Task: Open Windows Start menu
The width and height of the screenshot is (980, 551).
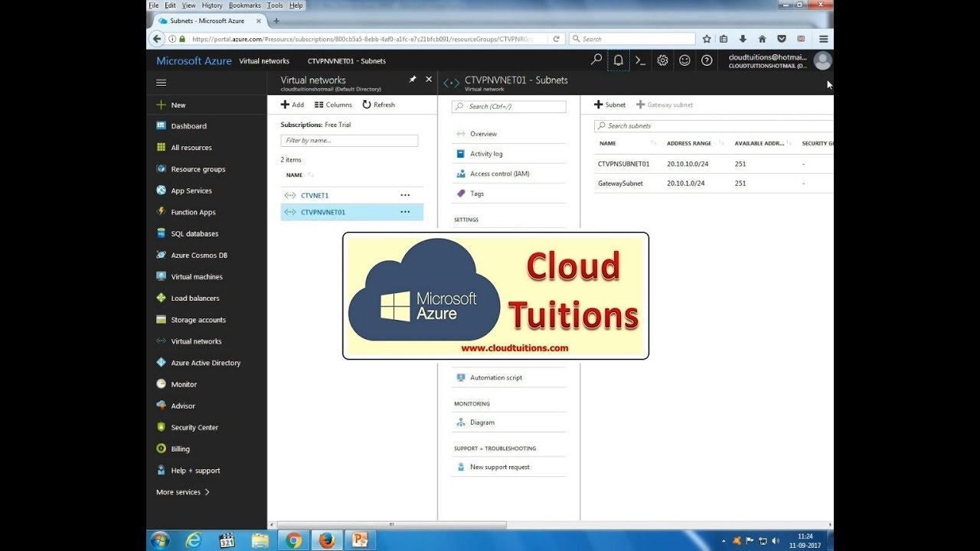Action: 159,540
